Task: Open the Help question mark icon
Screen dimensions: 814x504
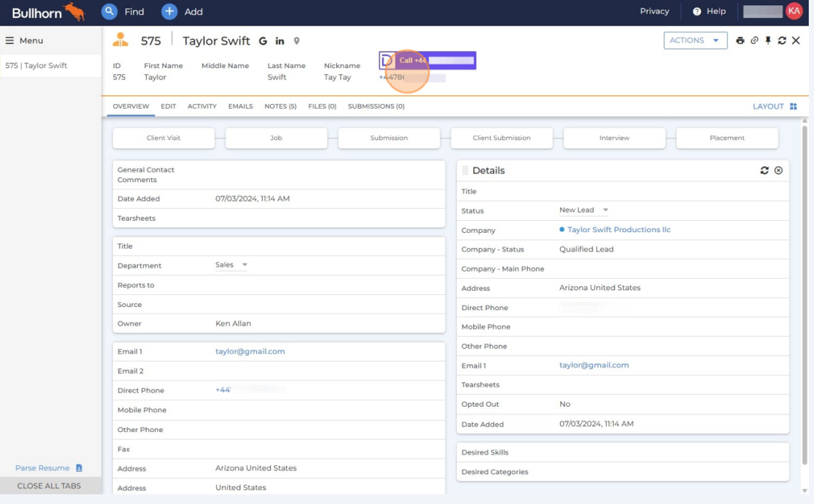Action: point(696,11)
